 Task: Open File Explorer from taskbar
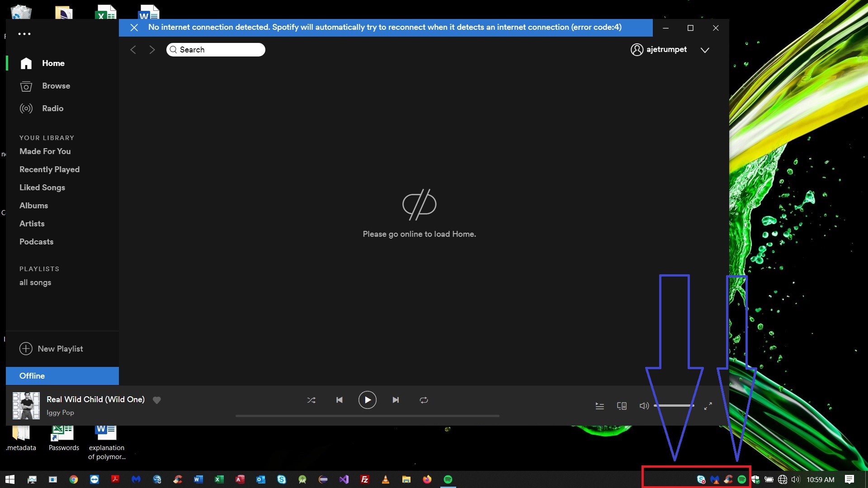406,479
